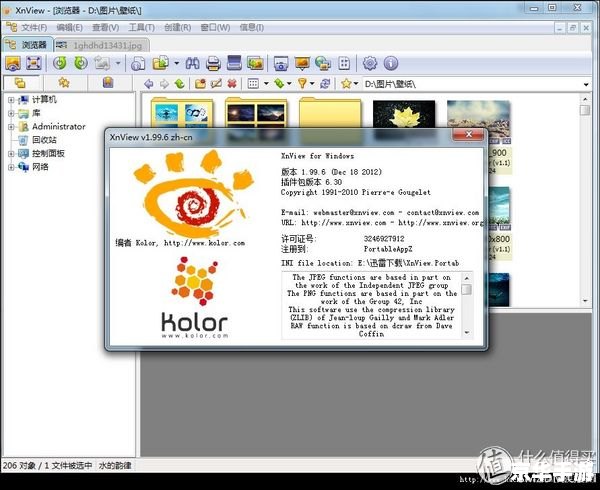
Task: Expand the Administrator tree node
Action: pos(11,127)
